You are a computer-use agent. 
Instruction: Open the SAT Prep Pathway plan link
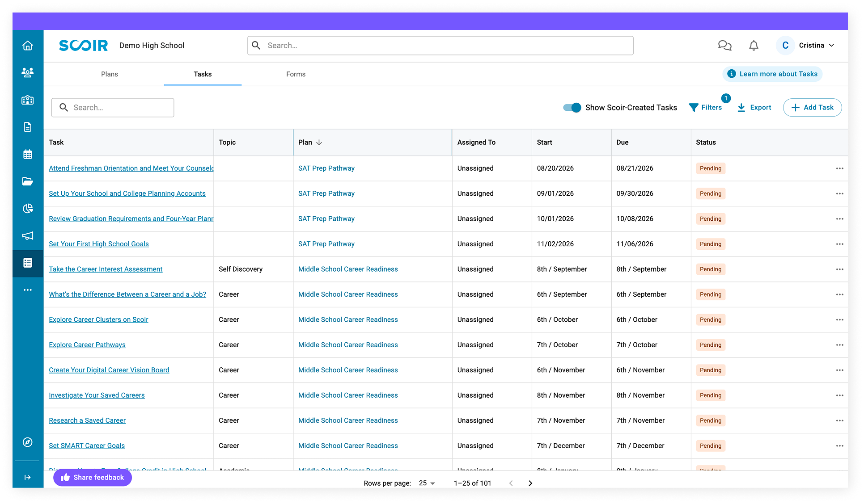point(326,168)
